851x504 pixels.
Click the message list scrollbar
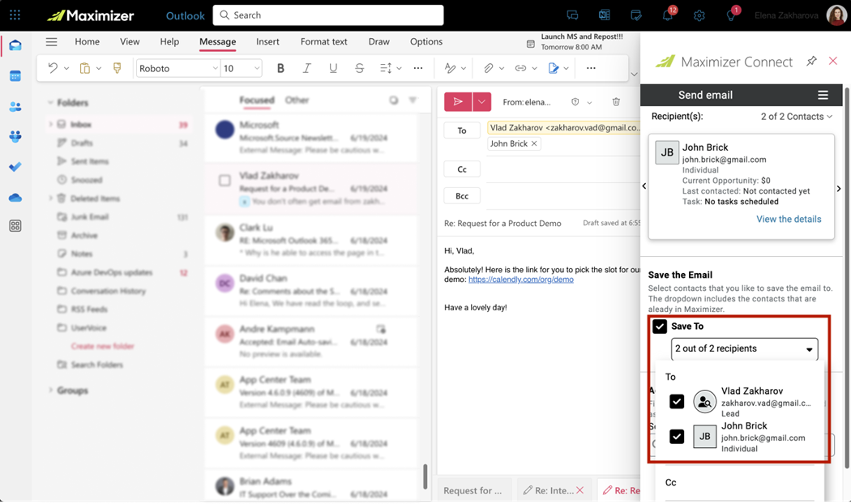(x=425, y=476)
